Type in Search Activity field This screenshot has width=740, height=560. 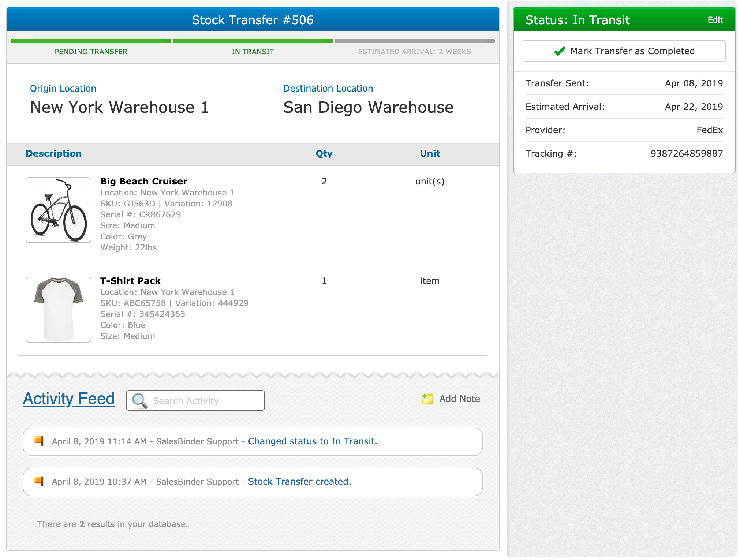click(205, 401)
